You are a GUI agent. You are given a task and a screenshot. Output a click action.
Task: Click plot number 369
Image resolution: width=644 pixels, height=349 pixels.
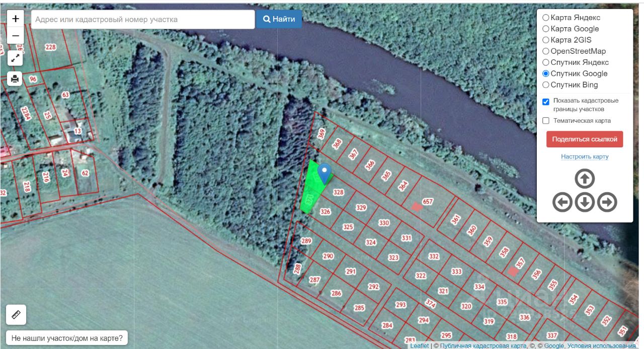point(321,134)
